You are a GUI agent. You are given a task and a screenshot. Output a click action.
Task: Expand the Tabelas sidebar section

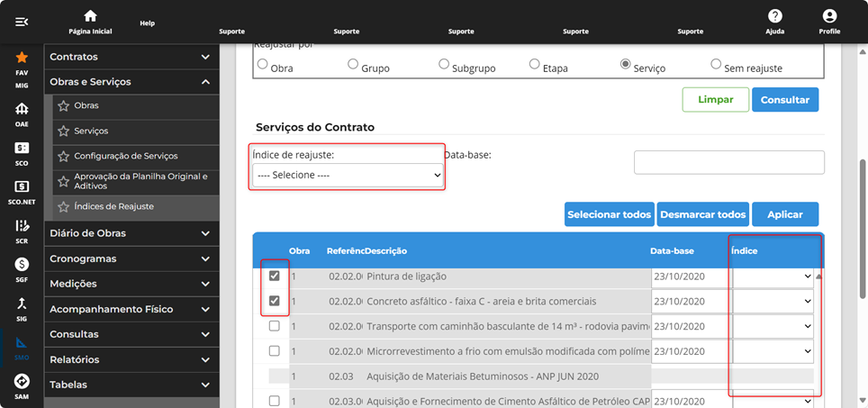click(131, 385)
